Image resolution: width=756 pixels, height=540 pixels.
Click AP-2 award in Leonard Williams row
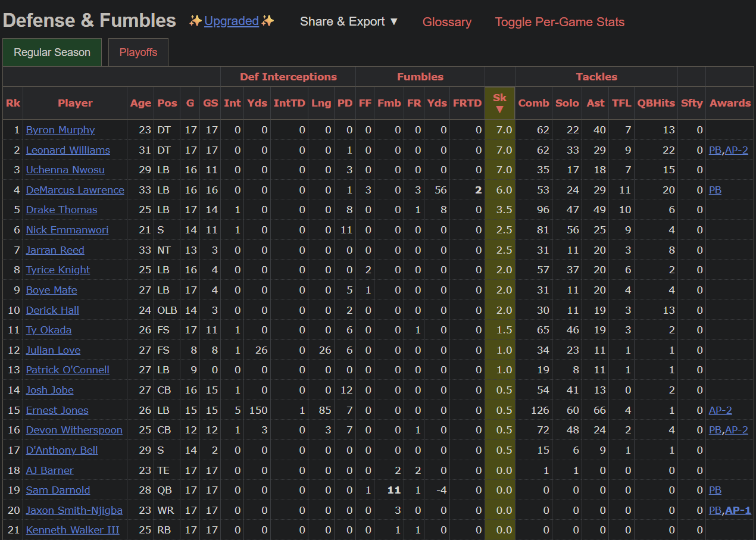736,150
